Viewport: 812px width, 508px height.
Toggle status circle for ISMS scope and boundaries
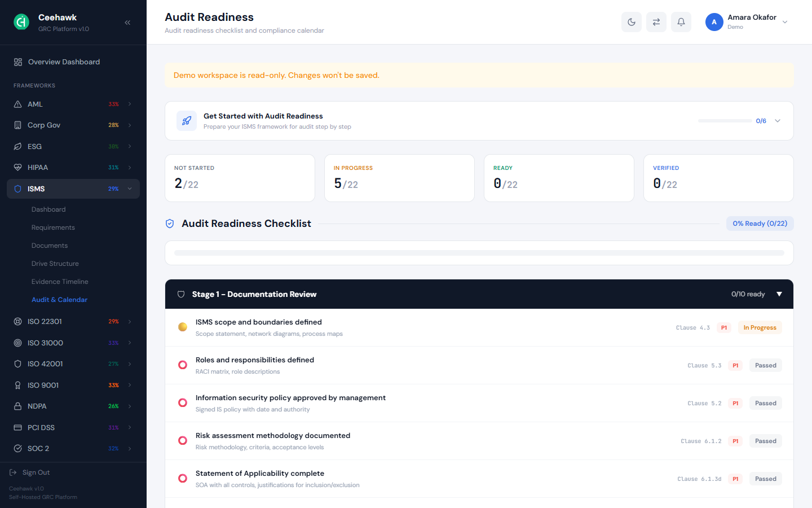(183, 327)
